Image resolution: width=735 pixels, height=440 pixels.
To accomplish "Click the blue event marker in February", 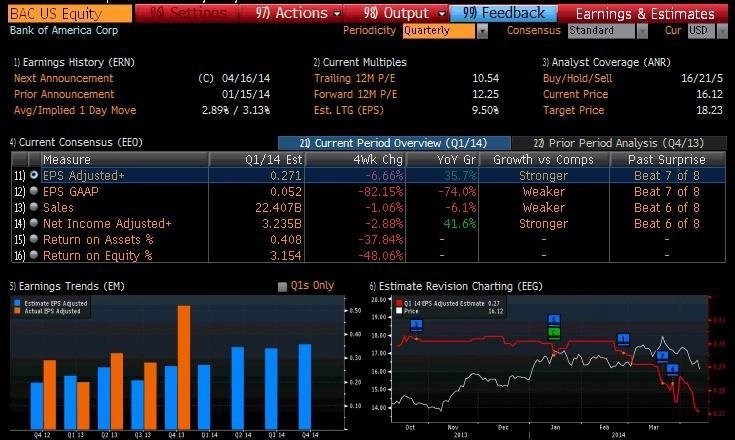I will [623, 339].
